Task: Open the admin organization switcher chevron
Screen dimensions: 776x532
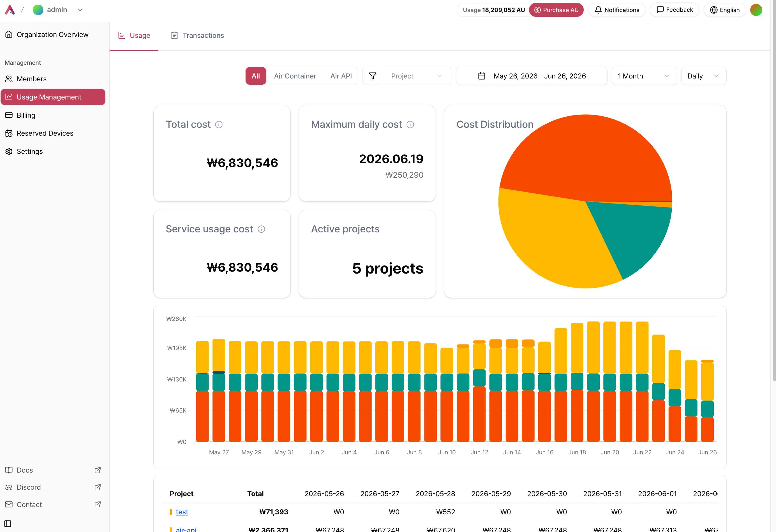Action: [x=80, y=10]
